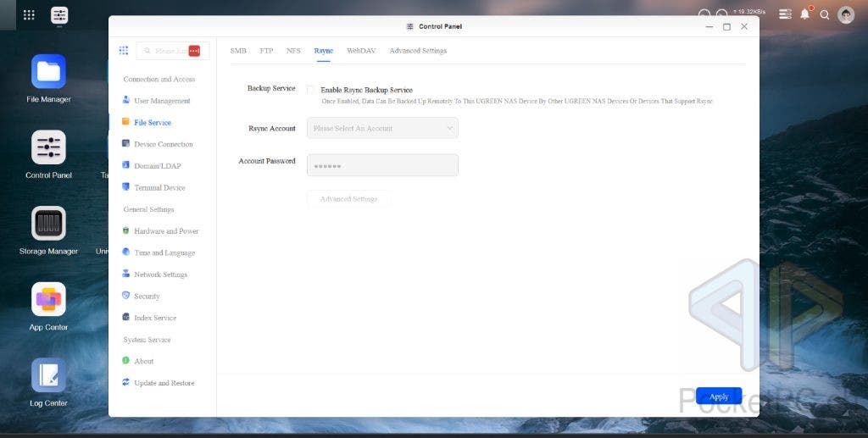Switch to the SMB tab
The image size is (868, 438).
coord(238,50)
